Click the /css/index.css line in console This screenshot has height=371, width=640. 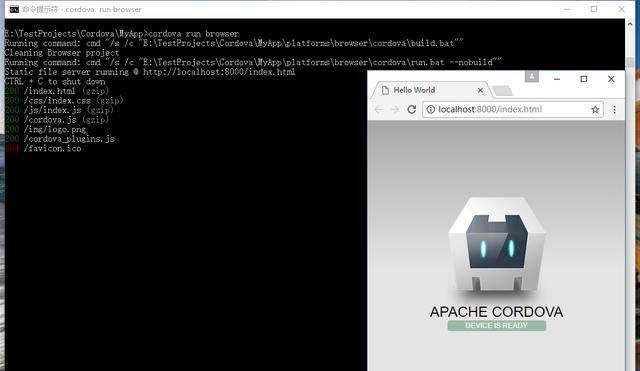click(73, 100)
